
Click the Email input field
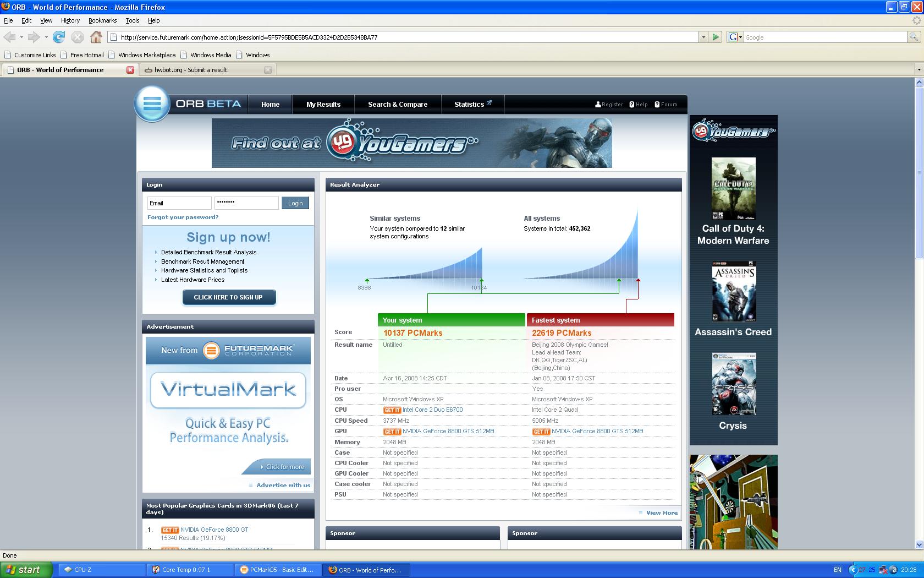coord(179,203)
